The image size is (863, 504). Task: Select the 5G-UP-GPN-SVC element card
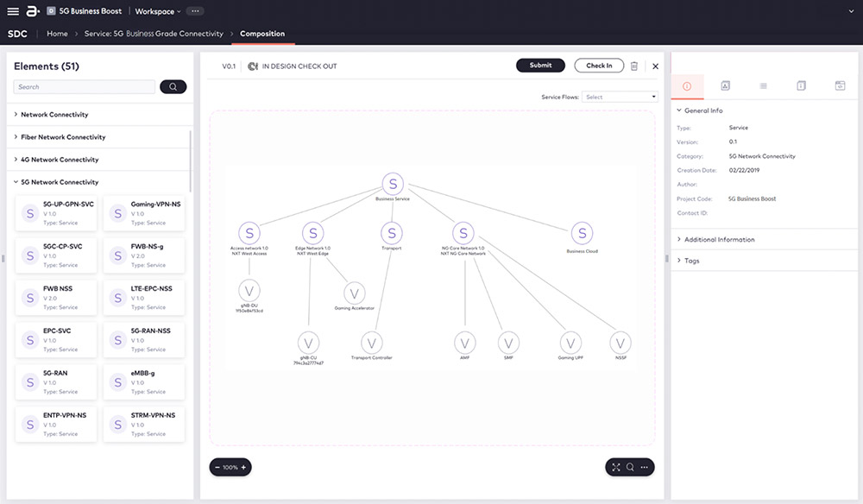click(56, 213)
